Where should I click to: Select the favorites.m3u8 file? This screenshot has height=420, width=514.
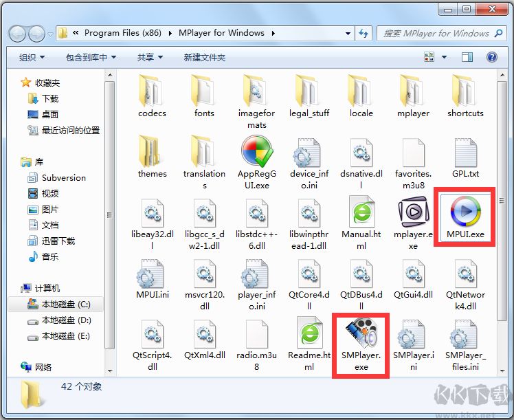[x=413, y=162]
